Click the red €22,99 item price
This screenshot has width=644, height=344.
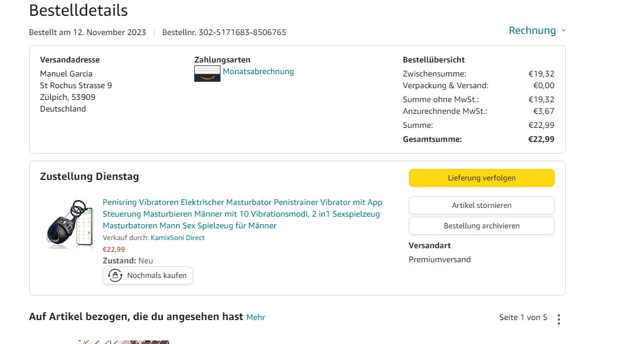point(114,249)
